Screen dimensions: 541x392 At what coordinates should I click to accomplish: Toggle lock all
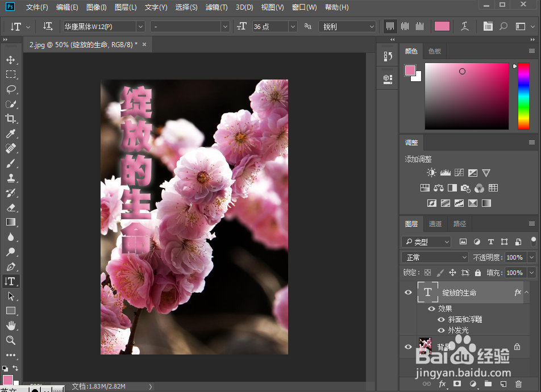point(478,273)
